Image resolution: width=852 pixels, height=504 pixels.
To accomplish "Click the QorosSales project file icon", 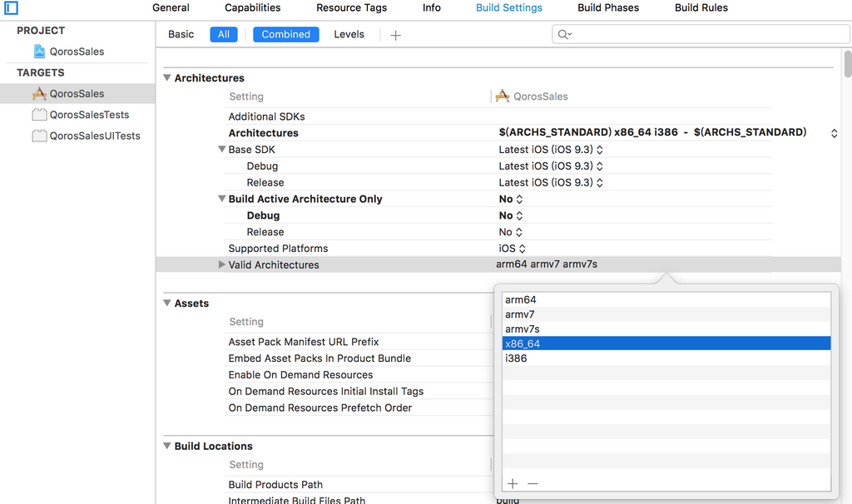I will coord(40,52).
